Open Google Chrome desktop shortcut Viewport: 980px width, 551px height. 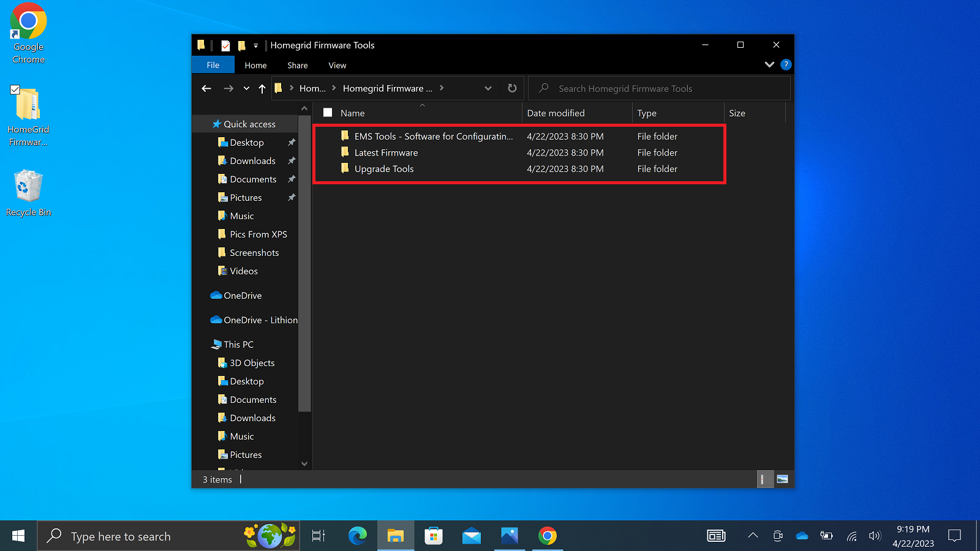click(28, 34)
